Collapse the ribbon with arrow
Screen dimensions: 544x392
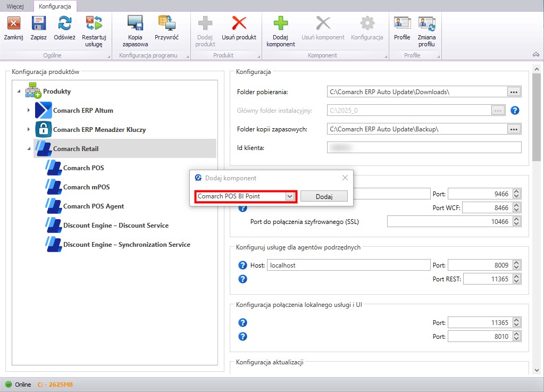click(x=536, y=54)
